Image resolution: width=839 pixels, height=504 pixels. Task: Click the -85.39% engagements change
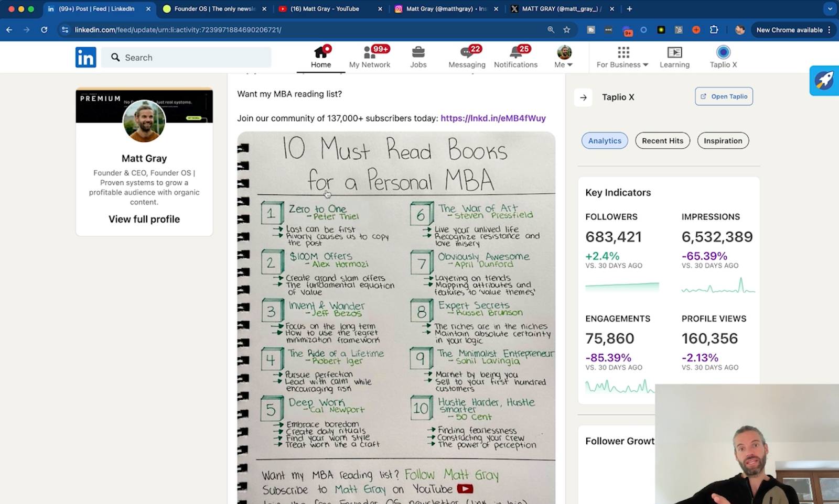(608, 358)
